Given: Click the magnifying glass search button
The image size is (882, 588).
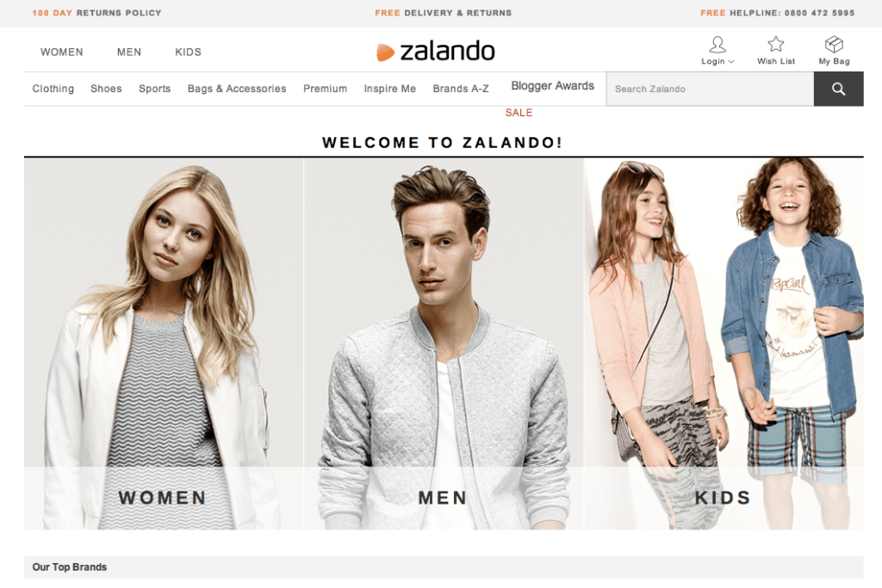Looking at the screenshot, I should tap(838, 89).
